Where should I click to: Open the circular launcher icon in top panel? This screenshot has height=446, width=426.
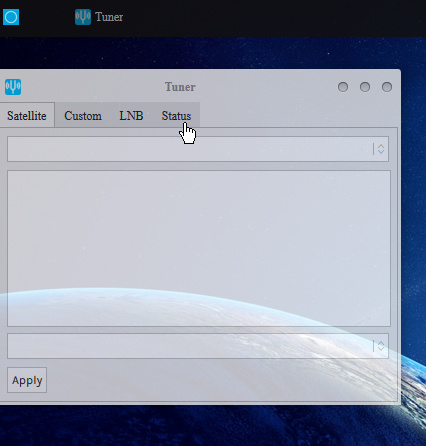tap(11, 17)
